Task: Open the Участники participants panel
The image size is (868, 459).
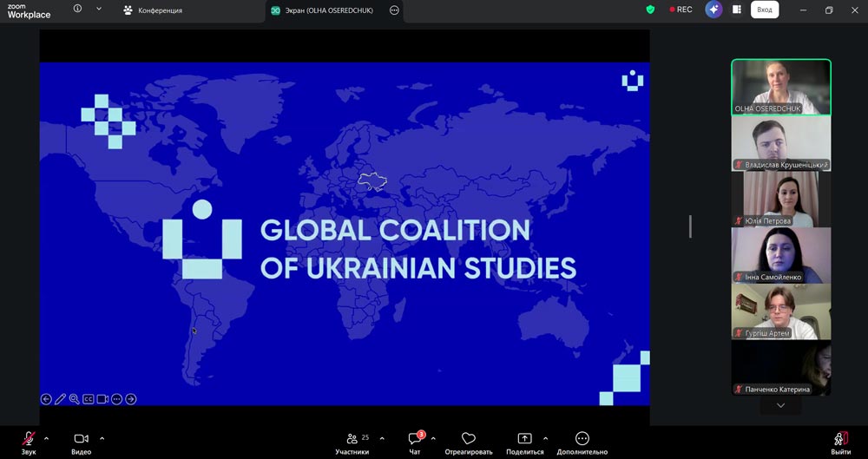Action: [x=352, y=440]
